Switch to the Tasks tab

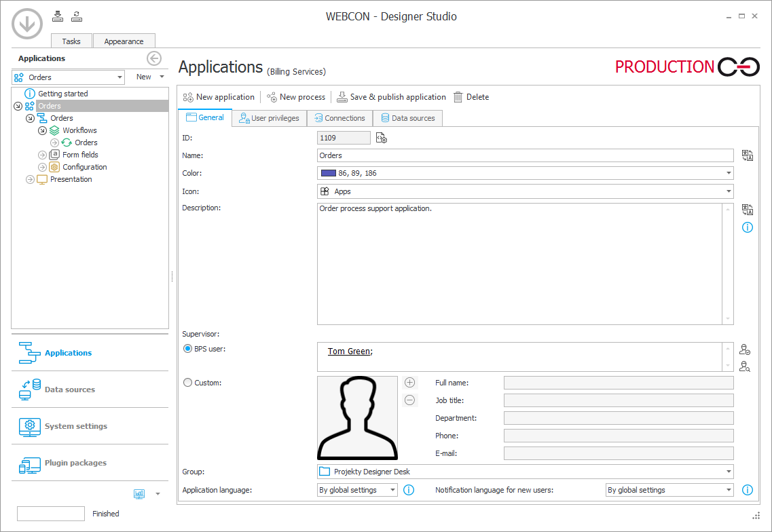(71, 41)
